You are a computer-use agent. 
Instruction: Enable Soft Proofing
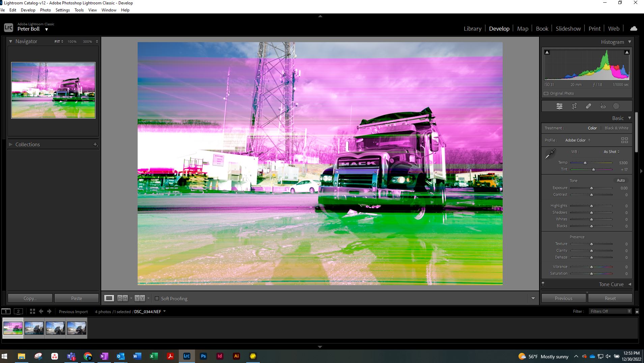(157, 298)
